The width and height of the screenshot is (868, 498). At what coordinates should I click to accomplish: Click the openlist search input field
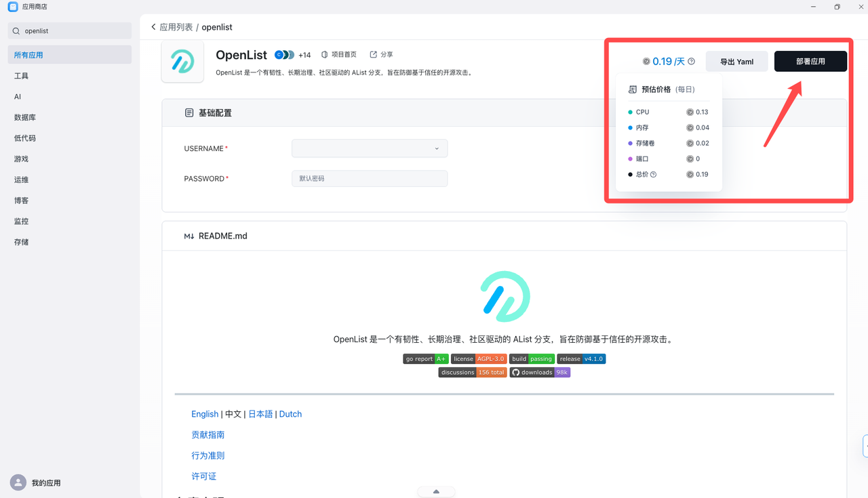click(69, 31)
